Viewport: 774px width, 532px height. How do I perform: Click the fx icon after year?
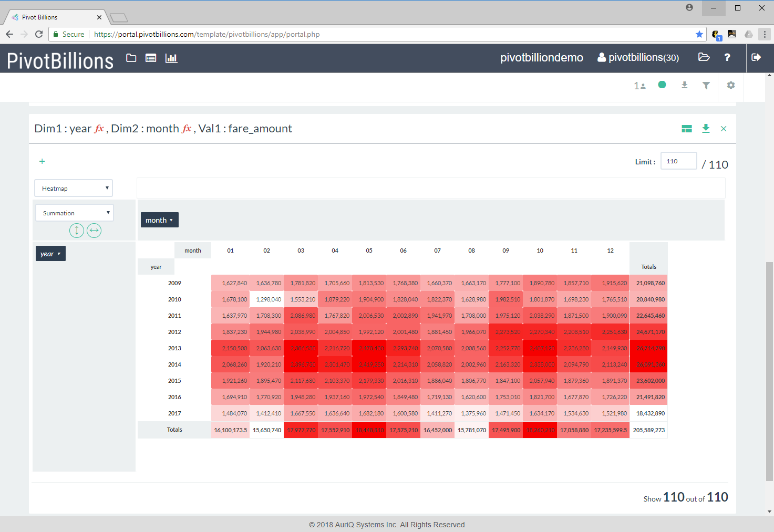(99, 129)
